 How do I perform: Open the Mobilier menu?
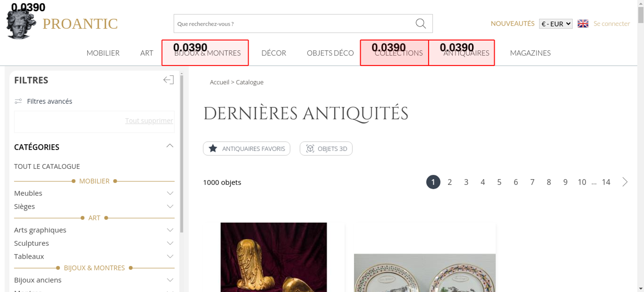point(103,53)
